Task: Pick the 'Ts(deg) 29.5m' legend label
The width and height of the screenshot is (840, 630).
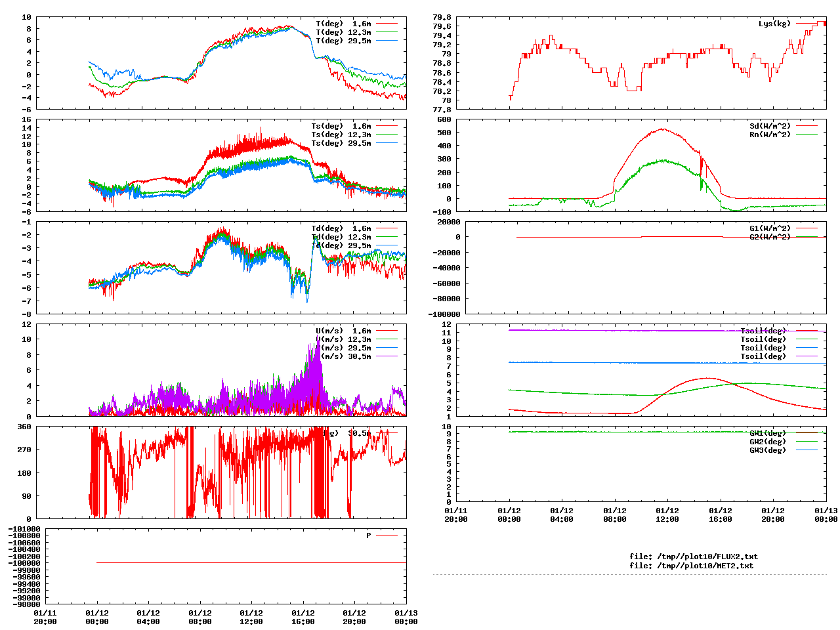Action: (341, 143)
